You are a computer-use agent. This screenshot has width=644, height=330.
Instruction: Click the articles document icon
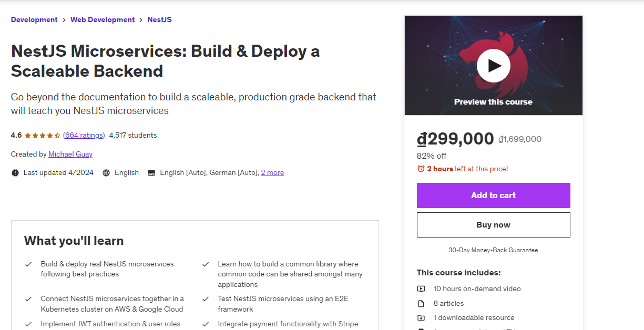click(421, 303)
